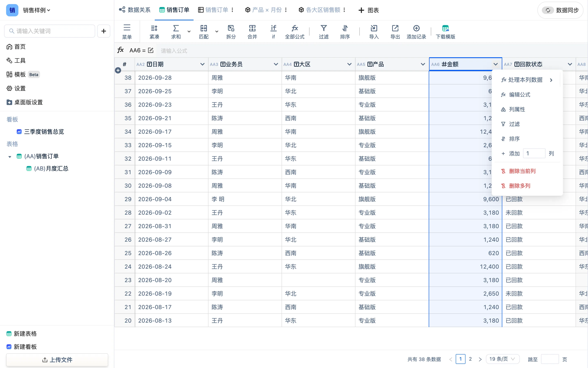Open 模板 Beta in sidebar
This screenshot has width=588, height=368.
point(23,74)
